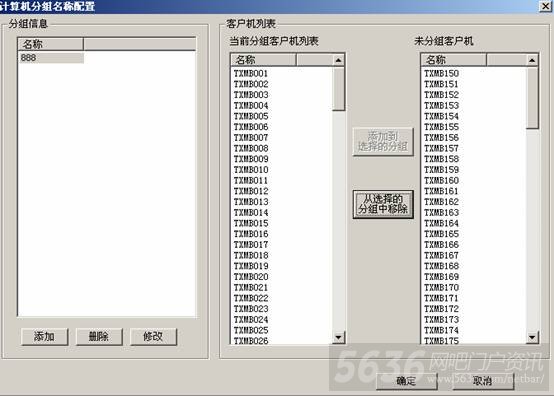
Task: Select client TXMB024
Action: [251, 320]
